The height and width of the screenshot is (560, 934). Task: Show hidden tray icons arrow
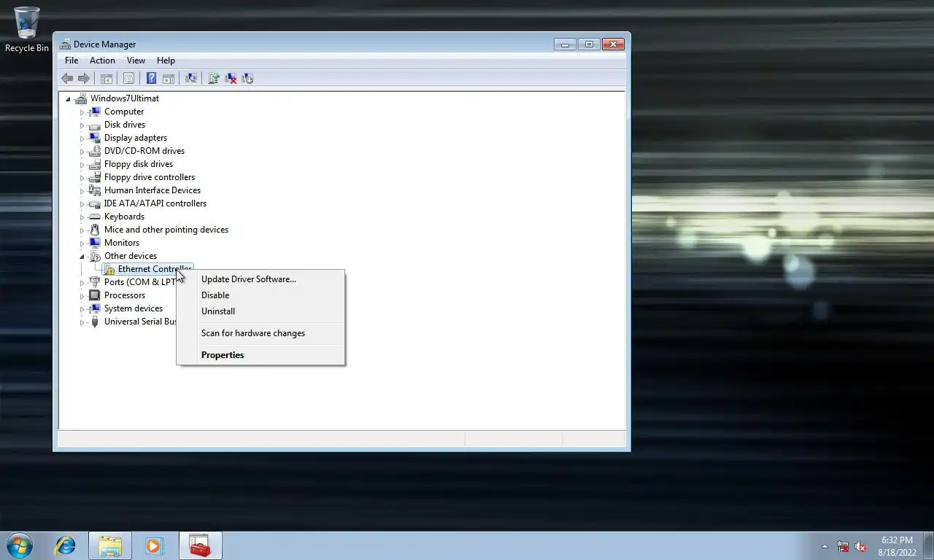pyautogui.click(x=825, y=546)
